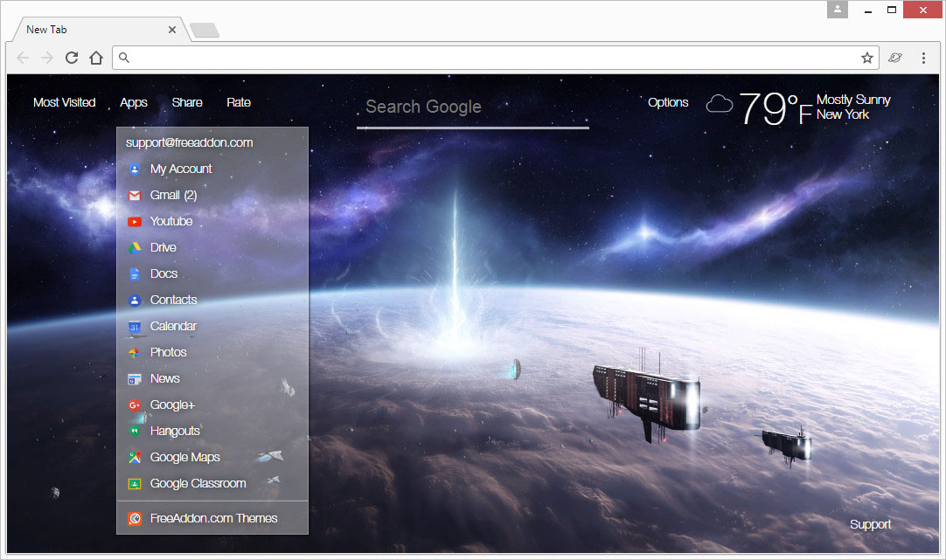Close the New Tab tab

172,30
